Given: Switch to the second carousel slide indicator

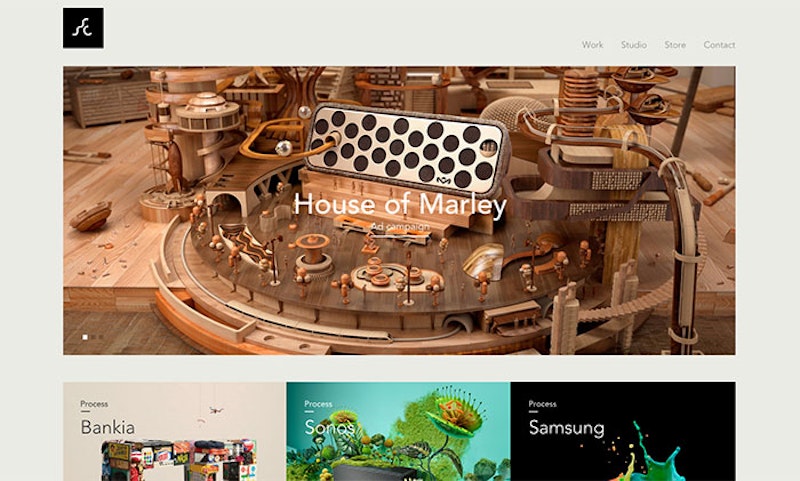Looking at the screenshot, I should 93,337.
